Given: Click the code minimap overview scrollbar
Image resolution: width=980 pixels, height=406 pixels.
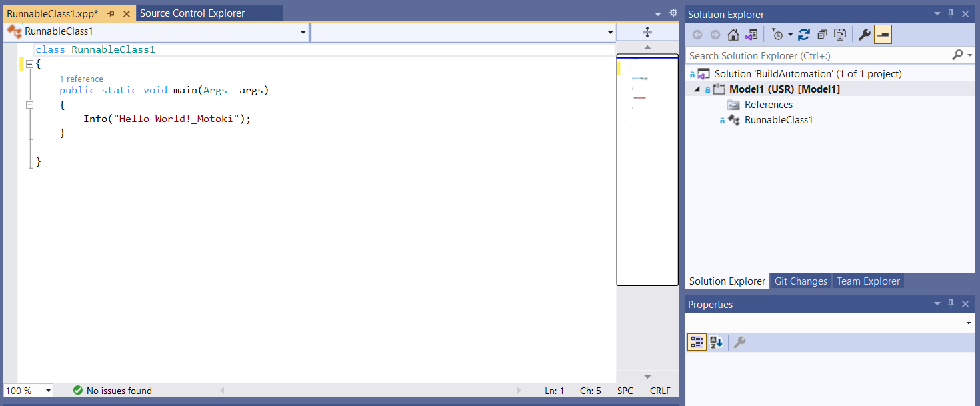Looking at the screenshot, I should coord(647,169).
